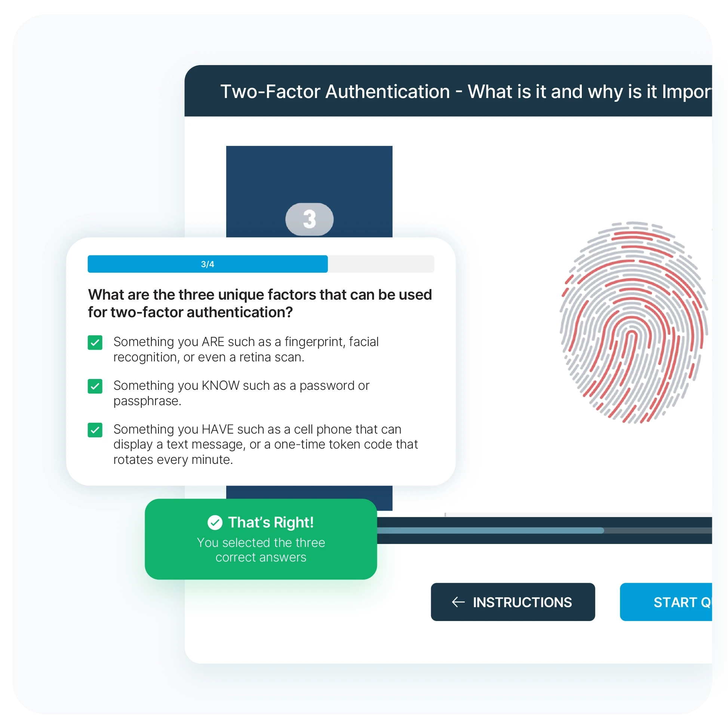Click the filled part of the video seek bar
Image resolution: width=728 pixels, height=728 pixels.
coord(491,531)
